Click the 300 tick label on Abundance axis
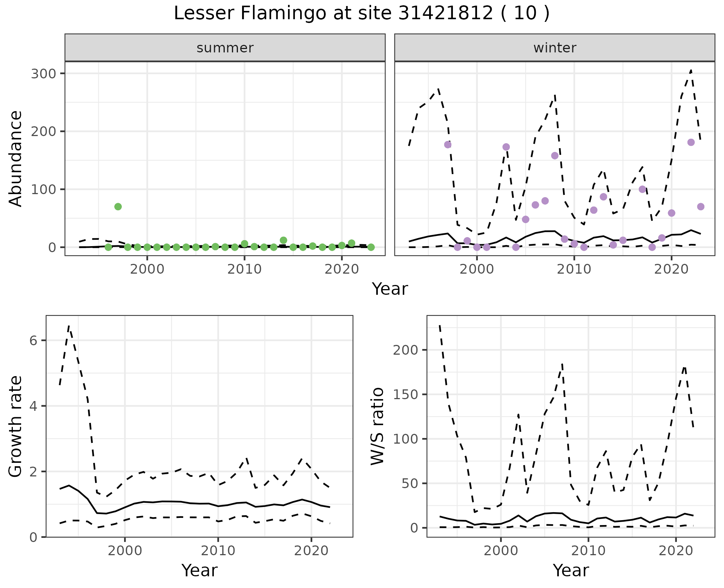724x588 pixels. click(43, 73)
